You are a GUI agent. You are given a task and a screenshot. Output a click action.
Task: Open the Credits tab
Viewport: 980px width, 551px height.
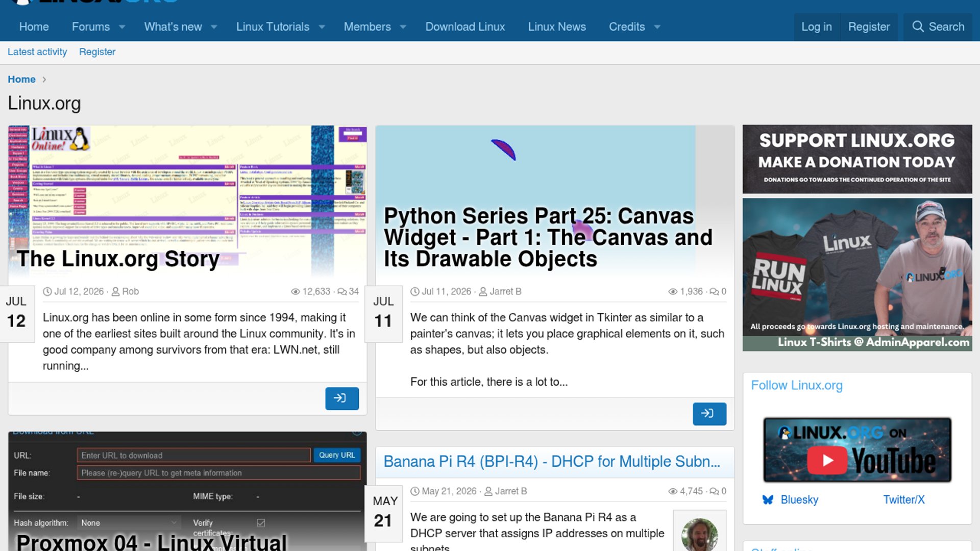pyautogui.click(x=627, y=27)
